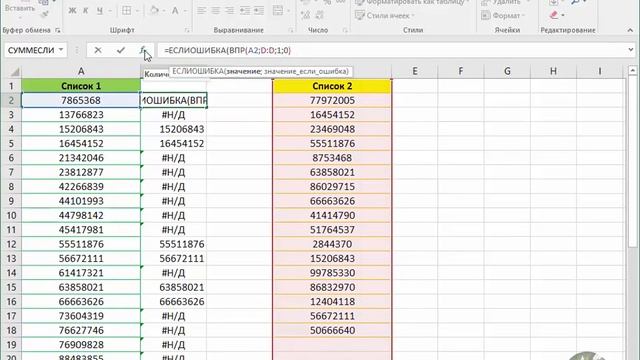Open fill color dropdown arrow
This screenshot has width=640, height=360.
164,11
